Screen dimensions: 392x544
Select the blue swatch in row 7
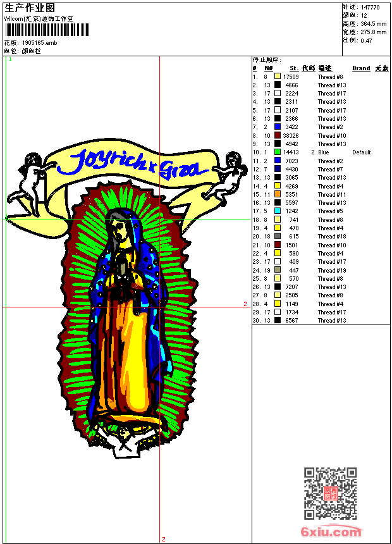tap(278, 127)
